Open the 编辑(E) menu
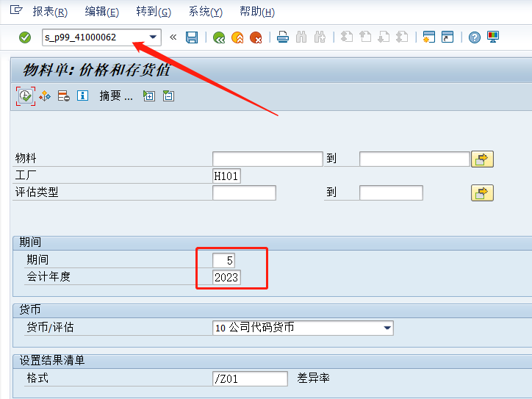This screenshot has height=399, width=532. pos(102,12)
